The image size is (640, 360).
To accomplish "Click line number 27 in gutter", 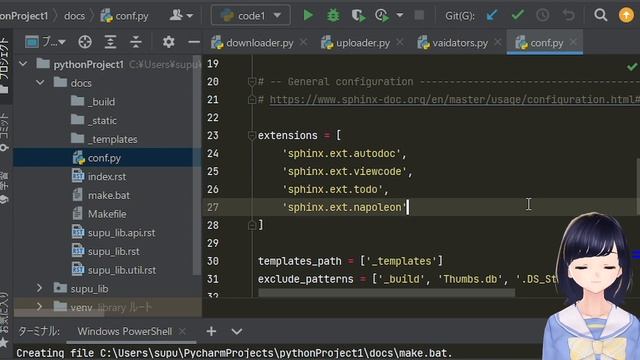I will point(213,207).
